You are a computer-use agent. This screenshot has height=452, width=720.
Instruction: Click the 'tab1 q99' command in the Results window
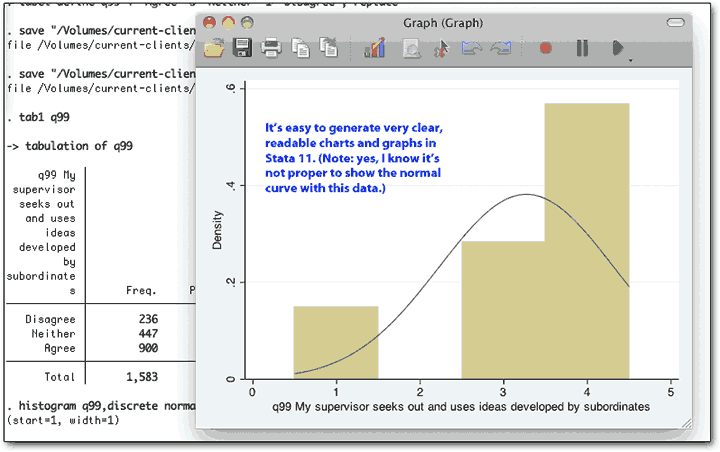44,117
